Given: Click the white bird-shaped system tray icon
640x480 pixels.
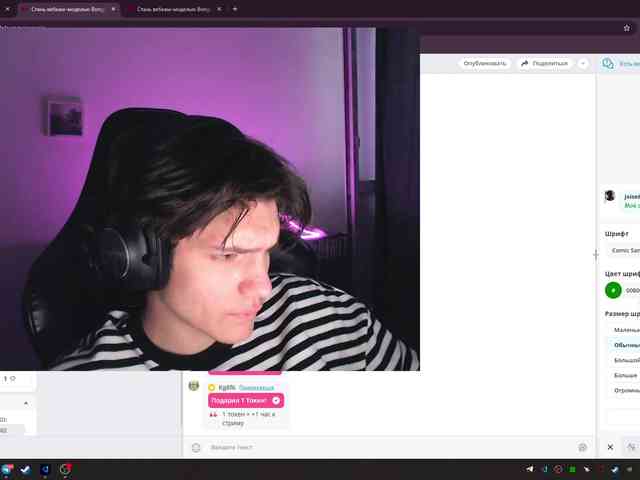Looking at the screenshot, I should pyautogui.click(x=587, y=470).
